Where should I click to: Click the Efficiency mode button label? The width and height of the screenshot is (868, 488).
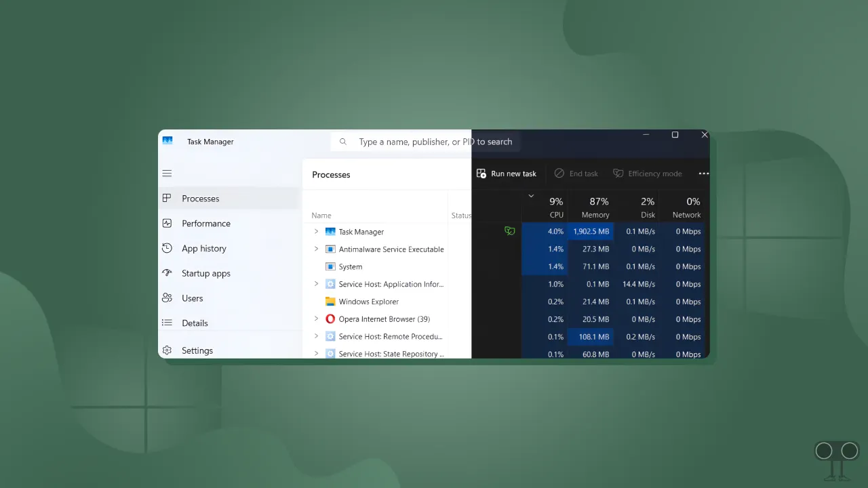point(655,174)
